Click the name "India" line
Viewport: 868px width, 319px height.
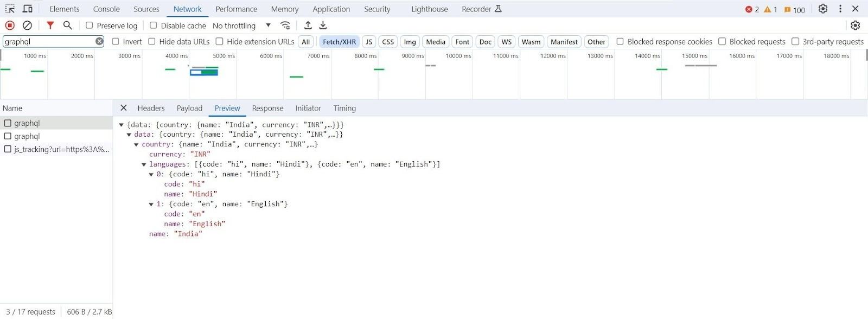pos(175,234)
